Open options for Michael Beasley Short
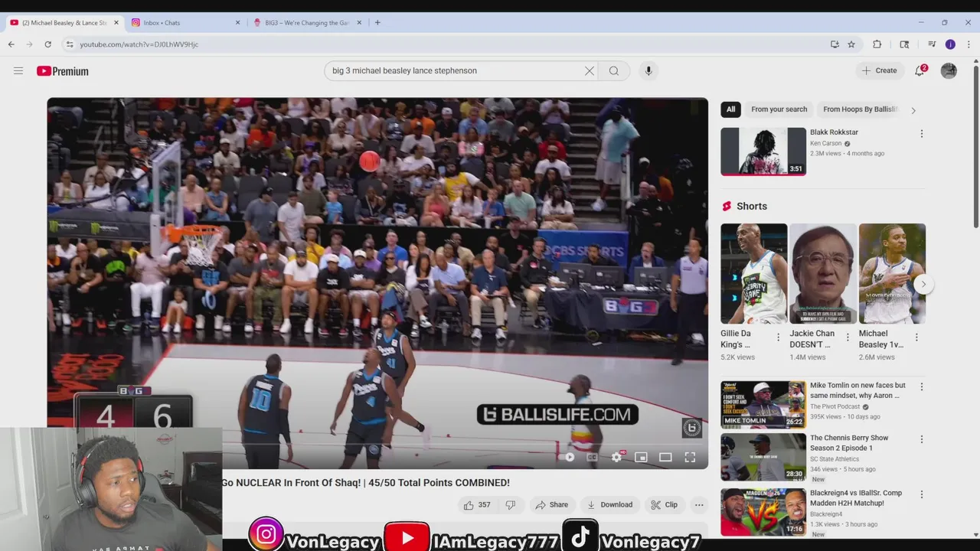The image size is (980, 551). point(916,337)
